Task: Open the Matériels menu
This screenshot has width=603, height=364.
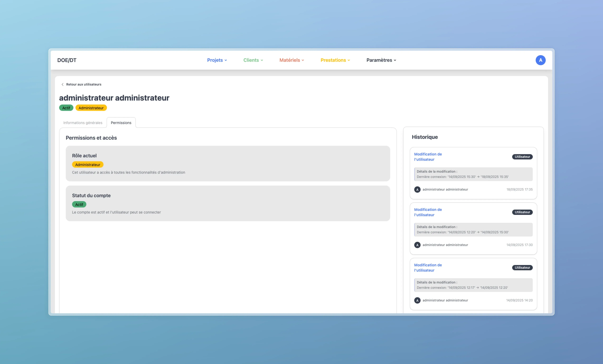Action: pyautogui.click(x=291, y=60)
